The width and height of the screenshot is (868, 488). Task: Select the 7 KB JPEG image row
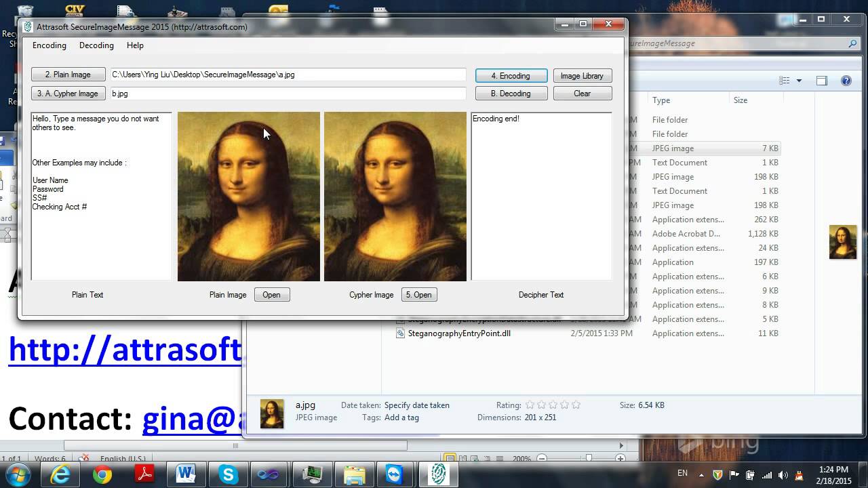click(705, 148)
